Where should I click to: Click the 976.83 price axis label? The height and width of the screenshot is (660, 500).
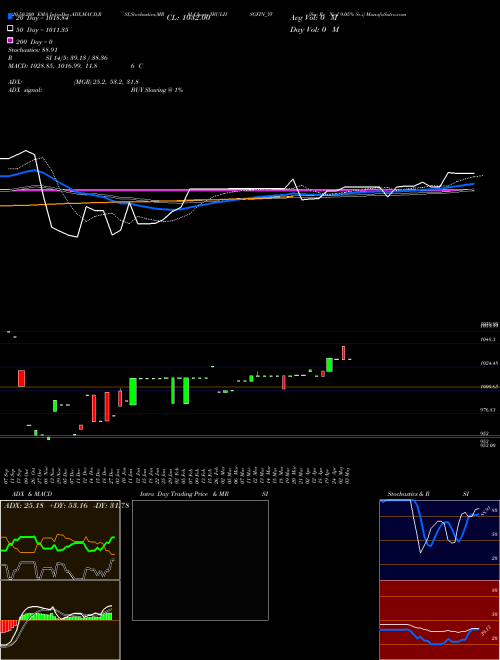point(489,410)
